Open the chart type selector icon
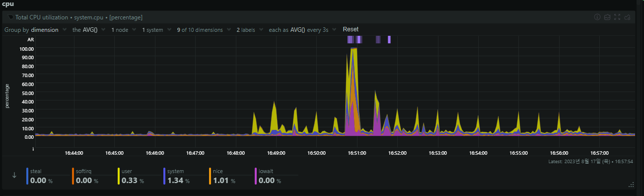Screen dimensions: 644x196 tap(607, 17)
